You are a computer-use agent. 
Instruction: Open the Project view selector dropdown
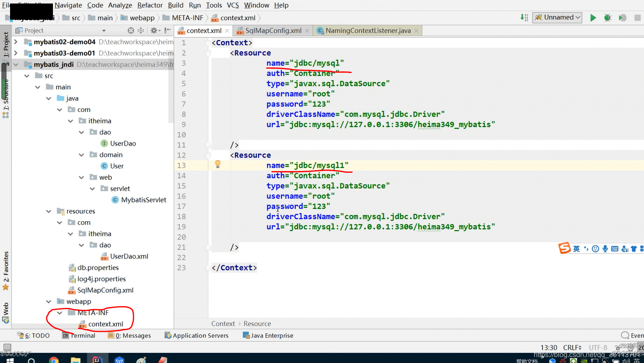pyautogui.click(x=104, y=31)
